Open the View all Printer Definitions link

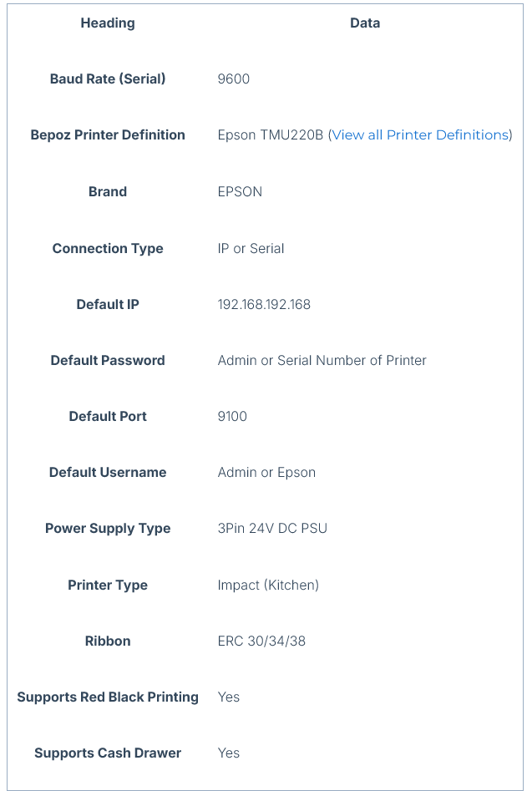[420, 134]
